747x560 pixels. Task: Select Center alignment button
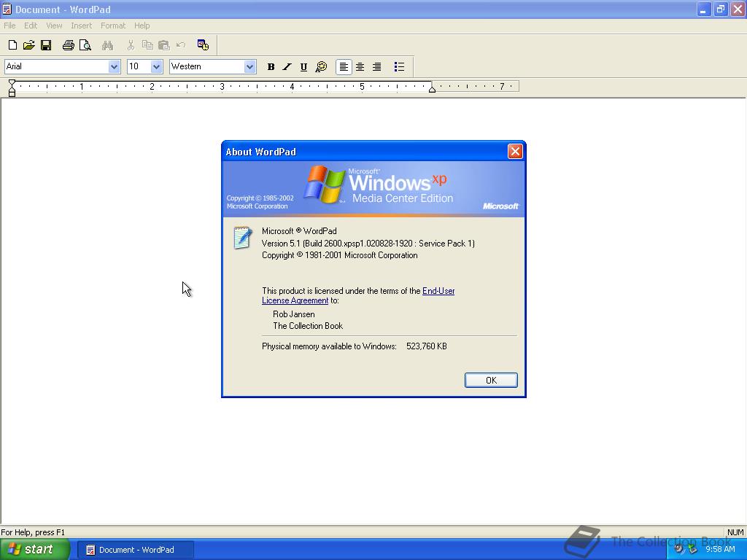tap(360, 66)
